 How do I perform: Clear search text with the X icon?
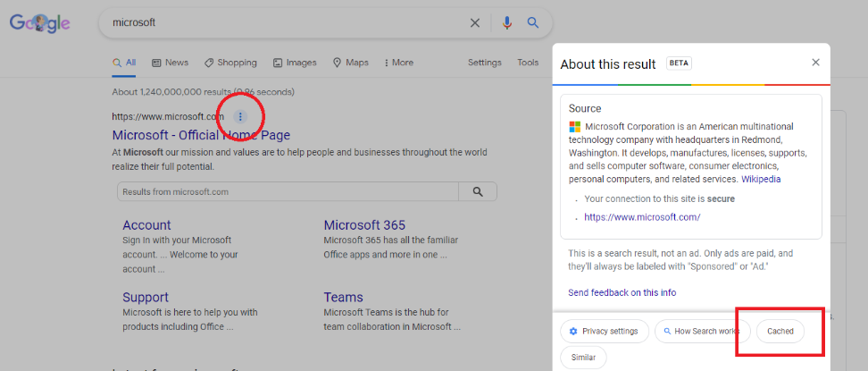tap(475, 23)
